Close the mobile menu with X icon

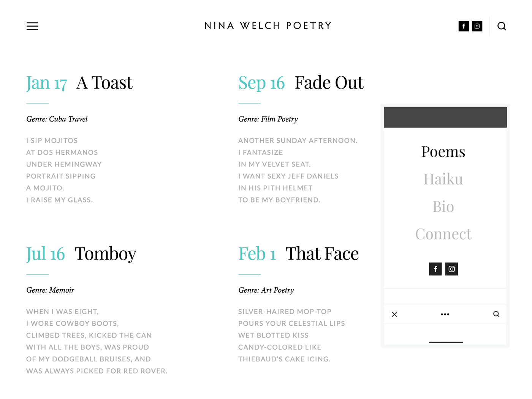pyautogui.click(x=394, y=314)
